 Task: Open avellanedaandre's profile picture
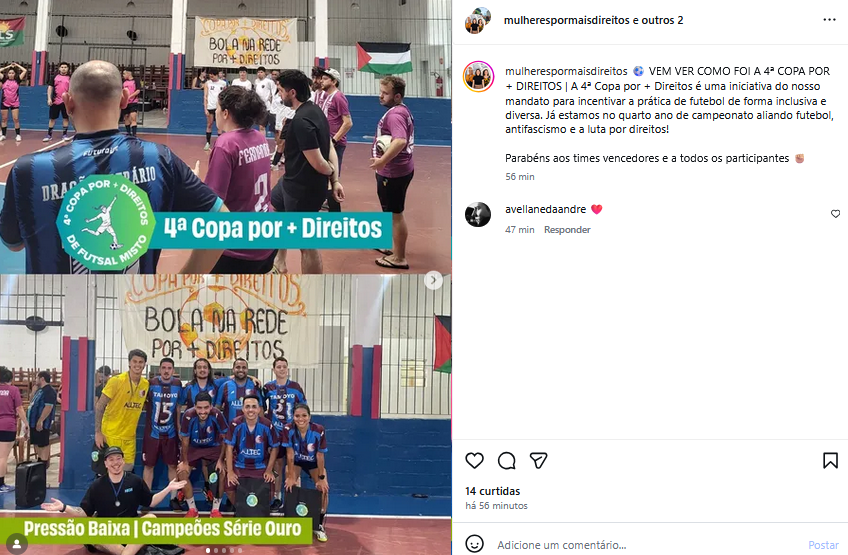pyautogui.click(x=478, y=214)
